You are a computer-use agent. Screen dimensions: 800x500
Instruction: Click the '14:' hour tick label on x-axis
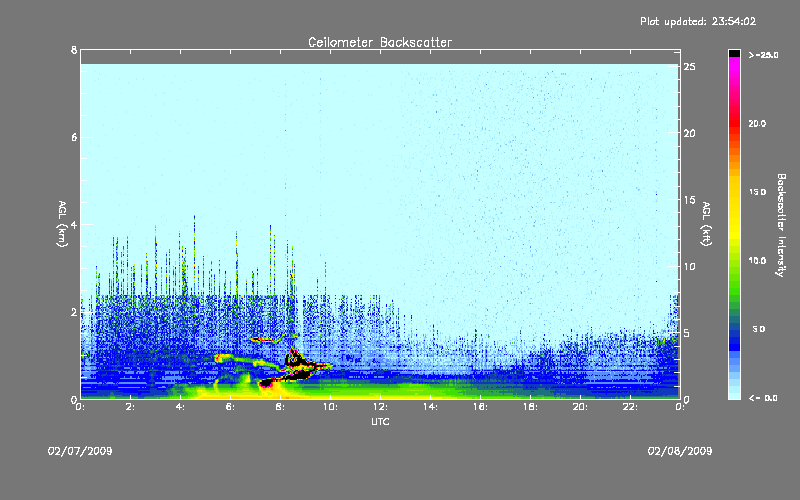point(430,407)
